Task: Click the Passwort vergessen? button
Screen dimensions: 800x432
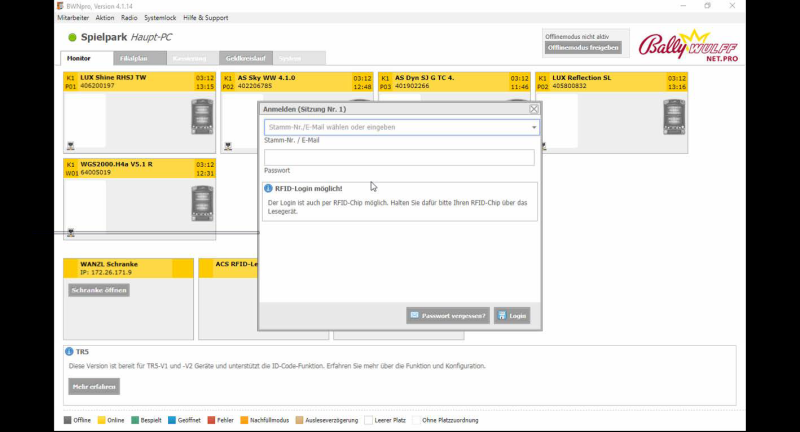Action: point(448,316)
